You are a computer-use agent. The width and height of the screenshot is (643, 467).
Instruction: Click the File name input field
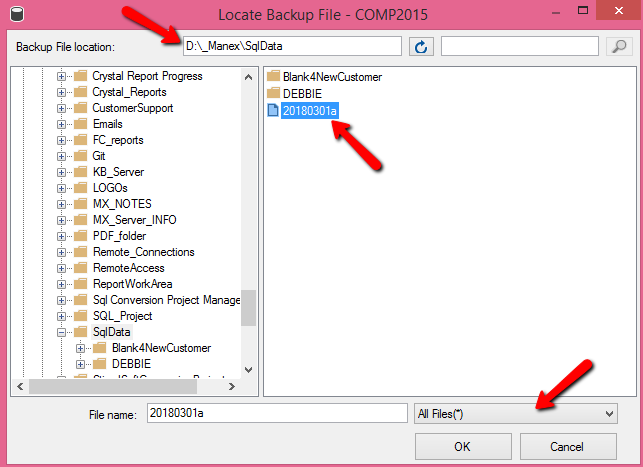(x=277, y=413)
